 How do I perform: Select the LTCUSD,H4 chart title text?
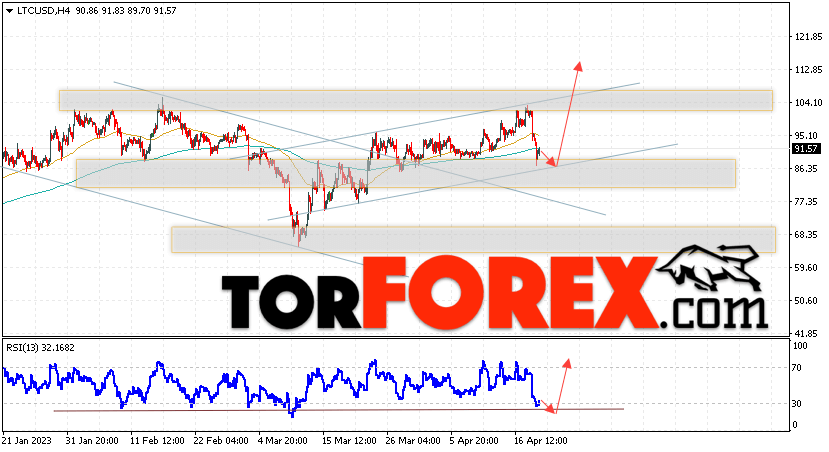pyautogui.click(x=43, y=11)
